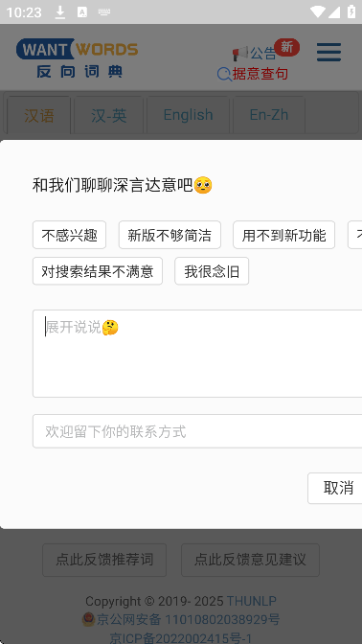Tap the keyboard icon in status bar
Viewport: 362px width, 644px height.
104,12
